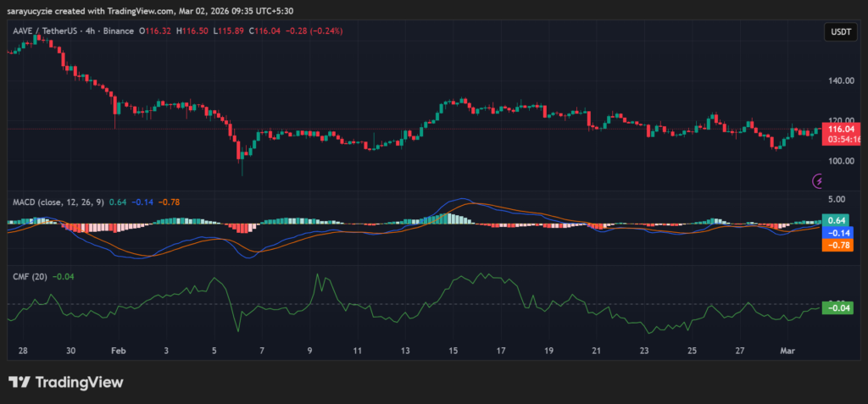Click the AAVE / TetherUS symbol title
Image resolution: width=868 pixels, height=404 pixels.
[51, 30]
